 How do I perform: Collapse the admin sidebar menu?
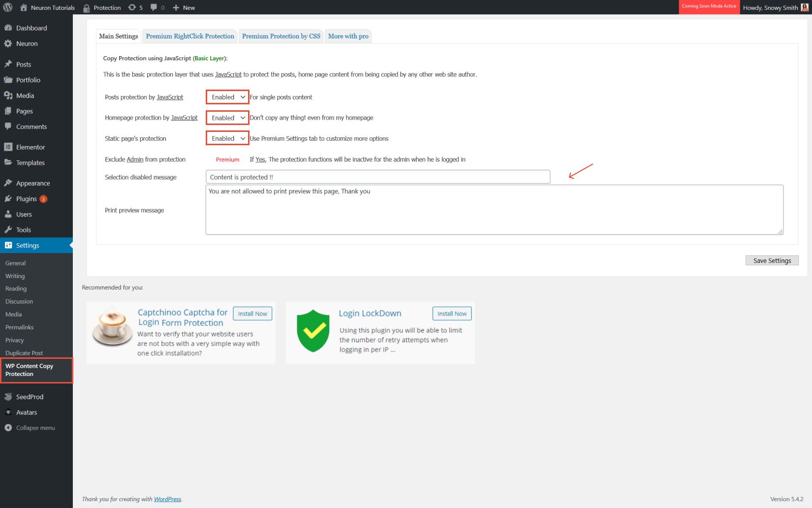pos(34,428)
